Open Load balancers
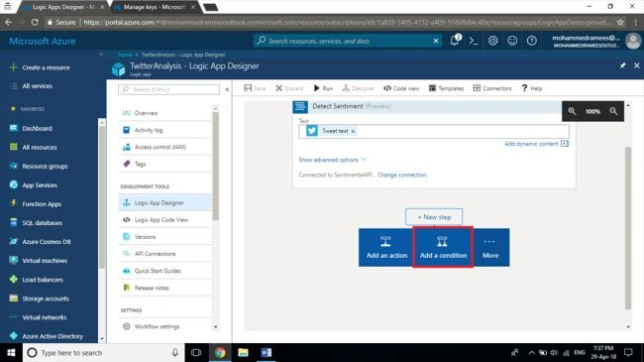644x362 pixels. 37,280
